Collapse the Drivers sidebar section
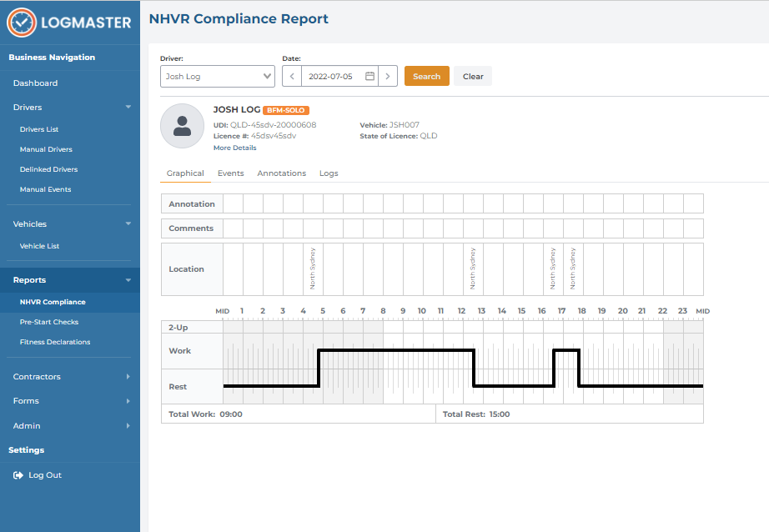The height and width of the screenshot is (532, 769). tap(128, 107)
